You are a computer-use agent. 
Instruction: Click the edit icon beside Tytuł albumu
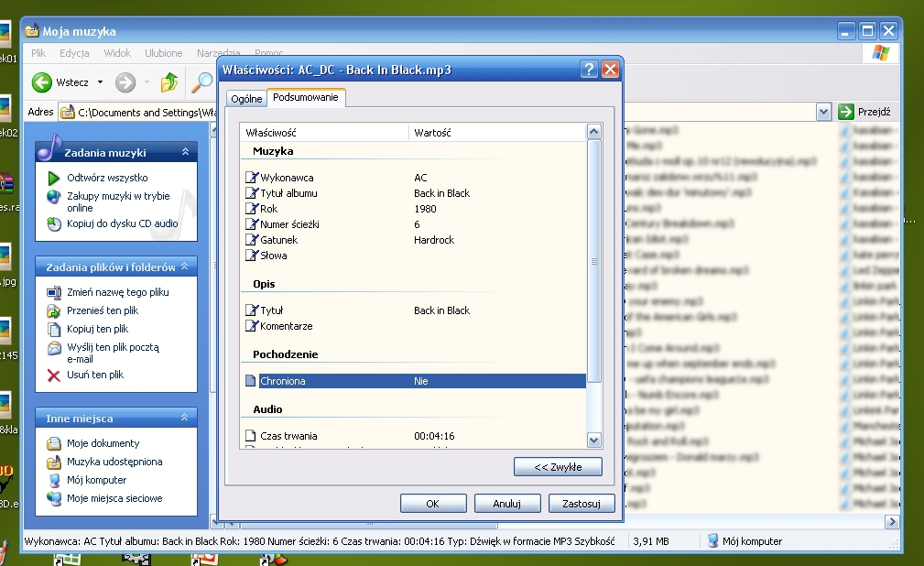click(252, 193)
